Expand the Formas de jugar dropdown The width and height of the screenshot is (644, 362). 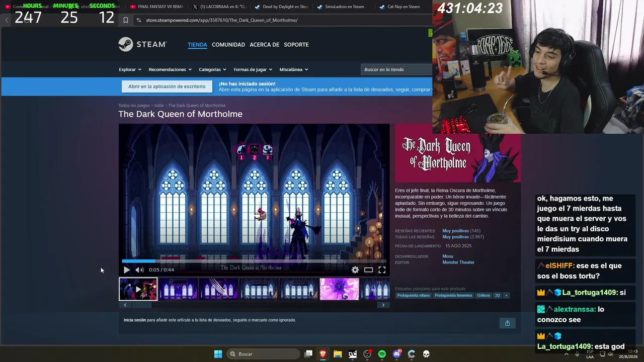253,69
